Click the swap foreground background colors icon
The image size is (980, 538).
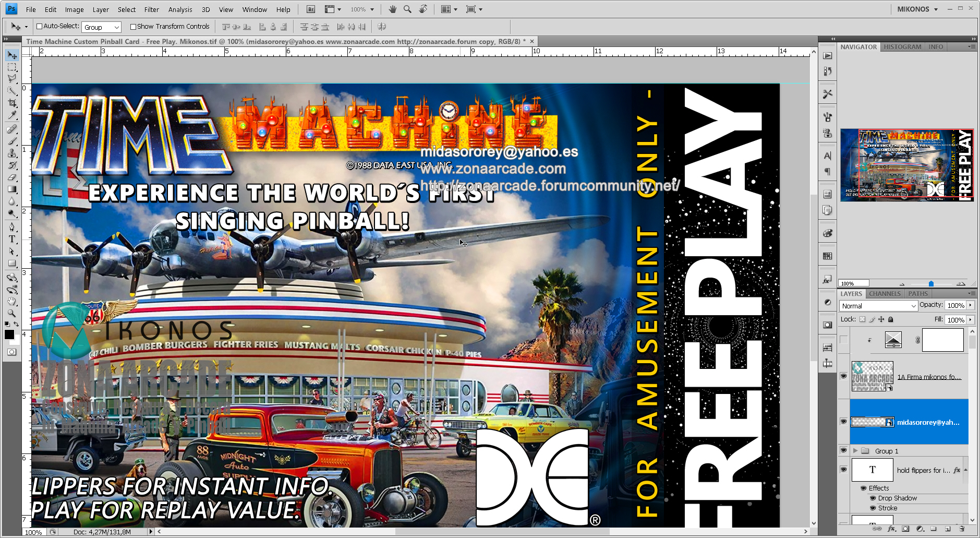[17, 325]
